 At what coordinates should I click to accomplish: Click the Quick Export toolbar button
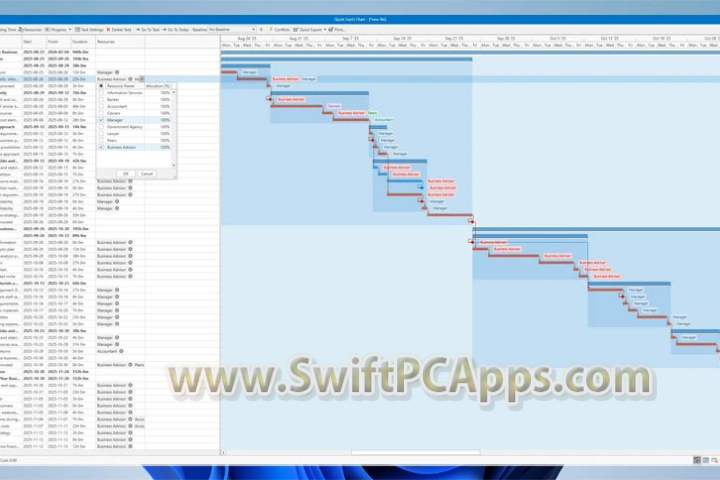[308, 29]
